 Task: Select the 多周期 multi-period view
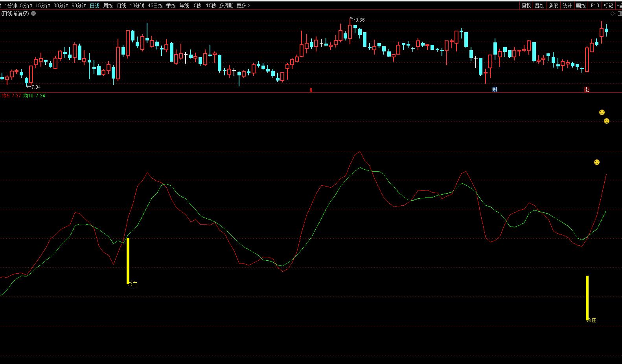226,5
